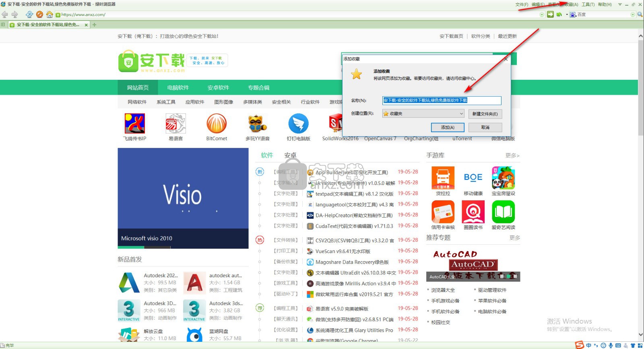Click the green Go arrow button
The height and width of the screenshot is (349, 644).
tap(551, 15)
